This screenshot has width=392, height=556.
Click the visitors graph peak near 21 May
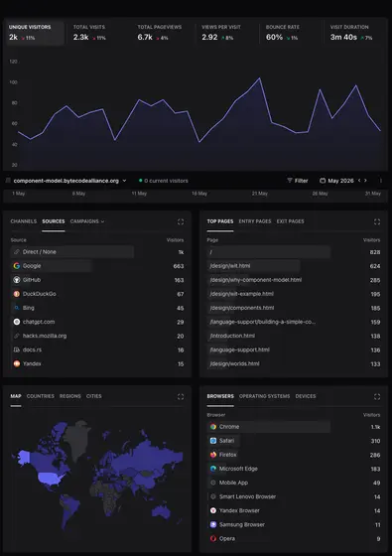pyautogui.click(x=259, y=78)
